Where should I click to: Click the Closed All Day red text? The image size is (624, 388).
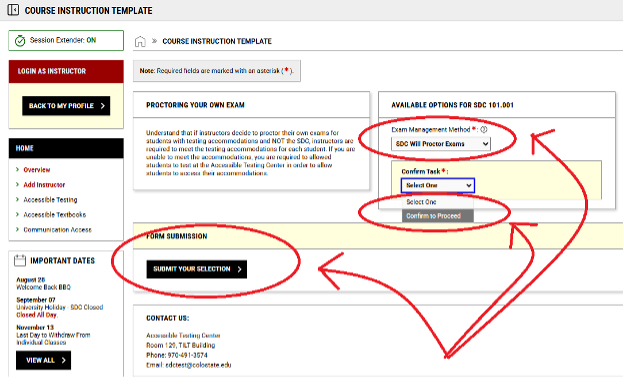point(37,315)
